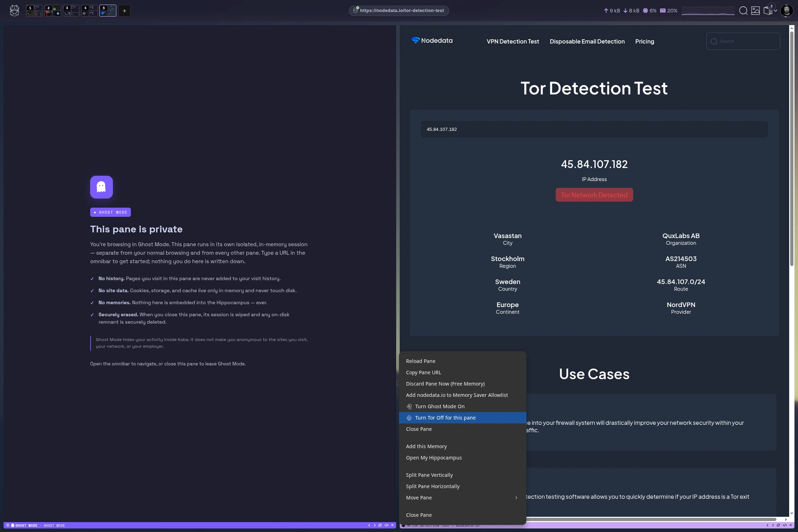The image size is (798, 532).
Task: Click the memory usage 20% indicator
Action: [669, 11]
